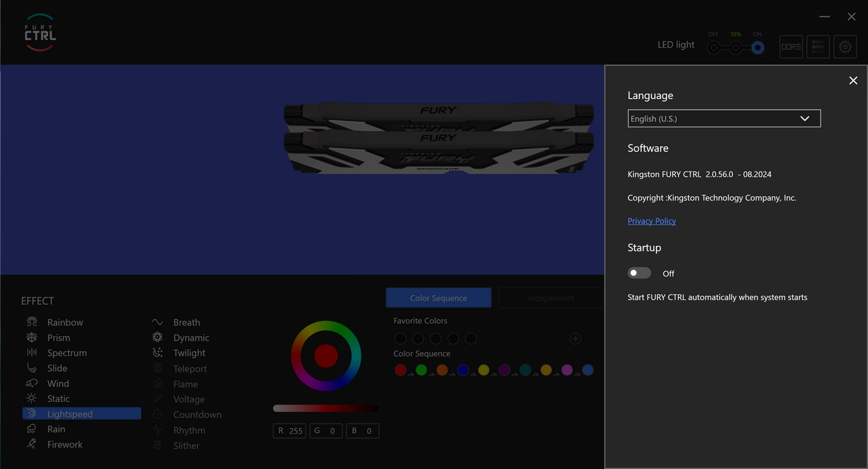
Task: Close the settings side panel
Action: click(x=853, y=81)
